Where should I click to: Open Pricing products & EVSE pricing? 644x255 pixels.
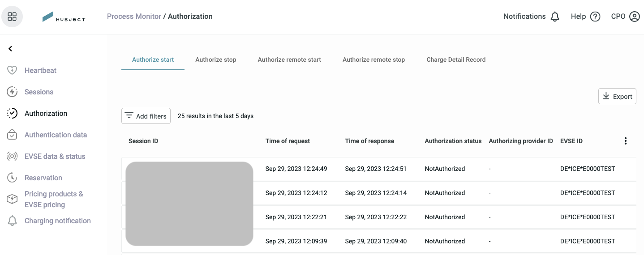pos(54,199)
